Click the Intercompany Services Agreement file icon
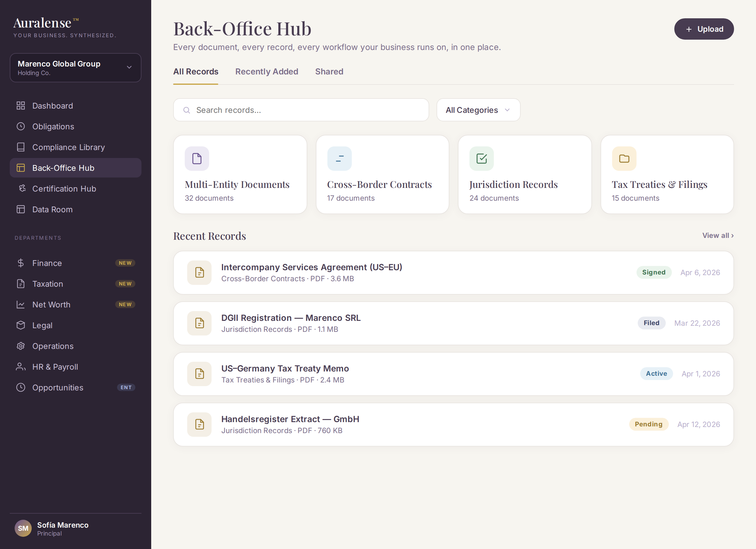 [x=199, y=272]
